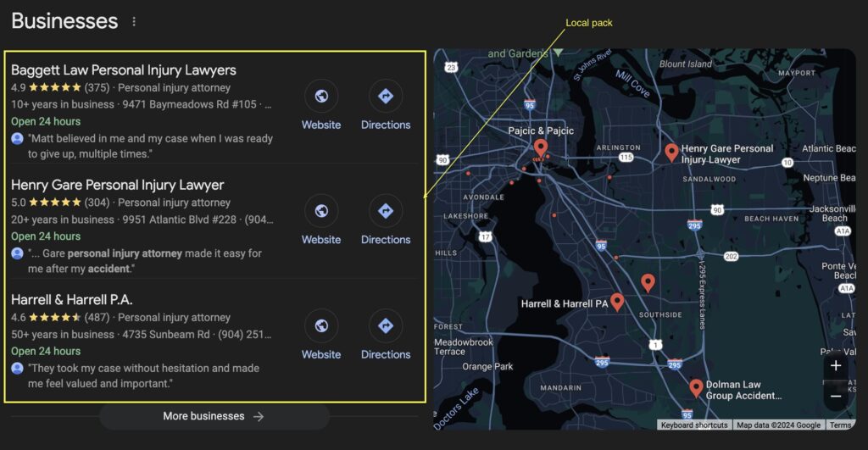Zoom in on the map
The image size is (868, 450).
[836, 365]
